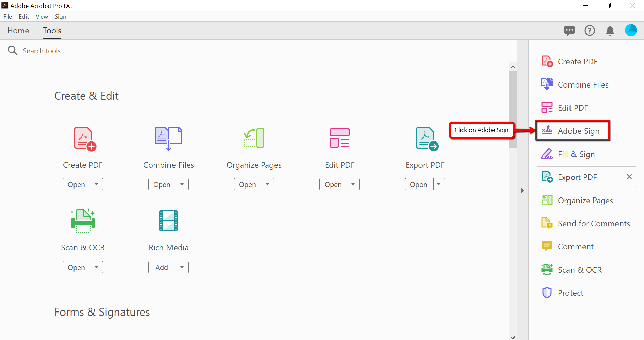Switch to the Tools tab
The width and height of the screenshot is (644, 340).
coord(52,31)
